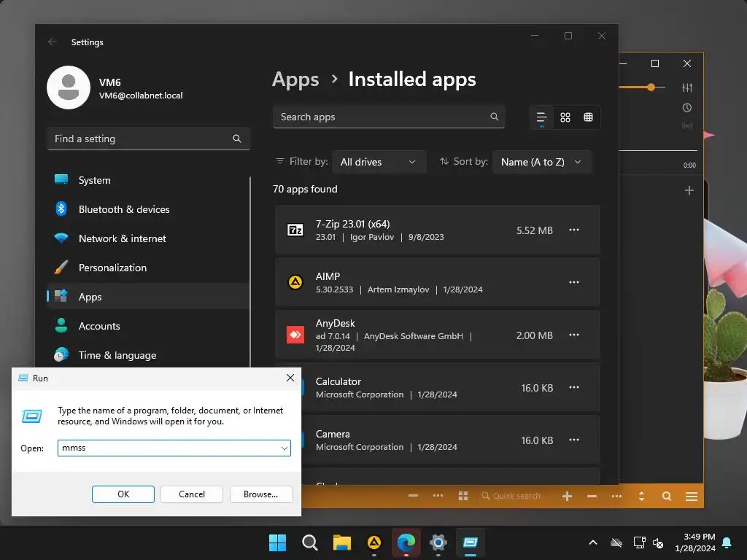Click the network icon in system tray
This screenshot has width=747, height=560.
coord(639,542)
